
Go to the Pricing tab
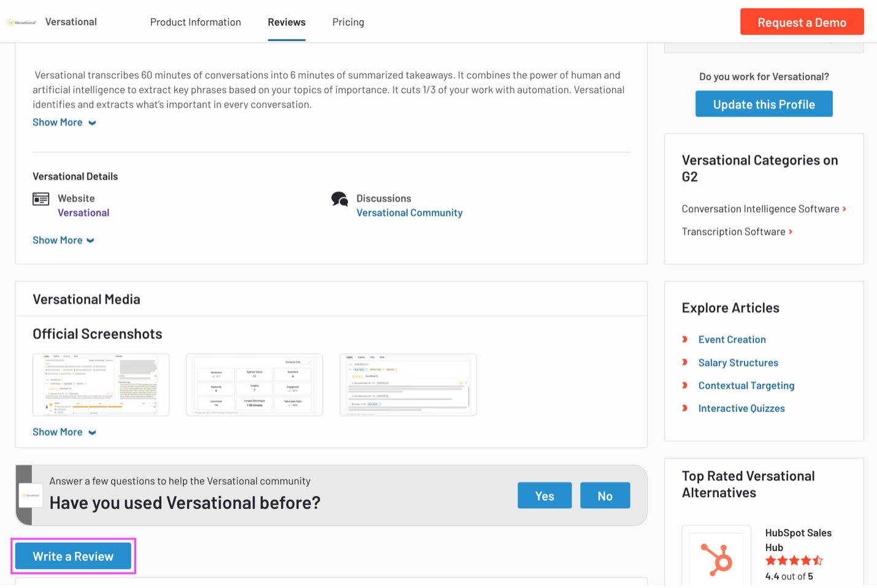click(x=348, y=22)
